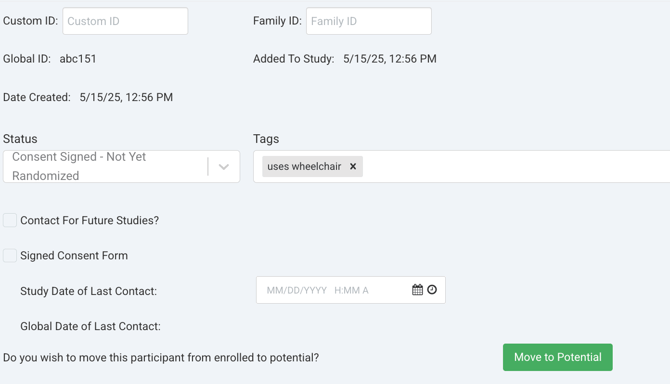Image resolution: width=670 pixels, height=384 pixels.
Task: Click the green Move to Potential button
Action: pos(558,357)
